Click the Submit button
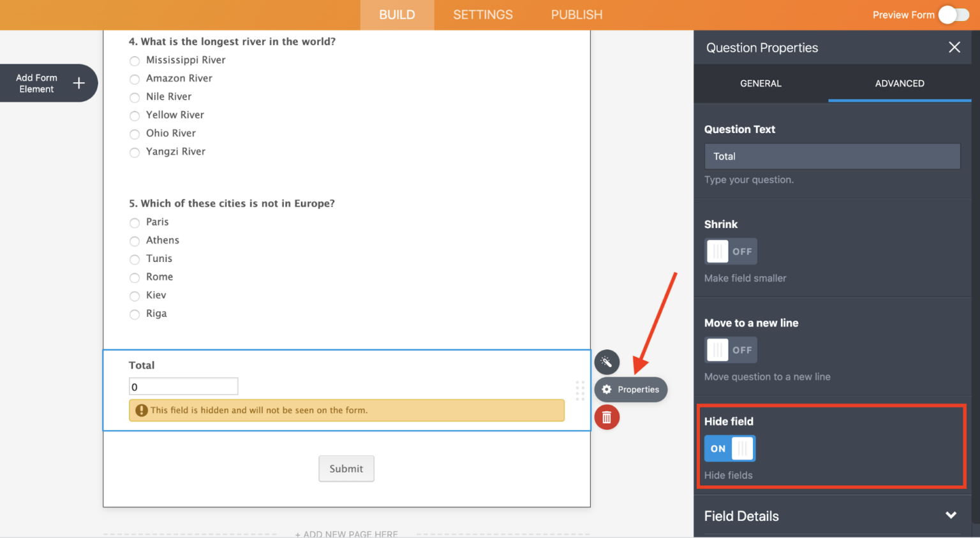This screenshot has width=980, height=538. (x=346, y=469)
